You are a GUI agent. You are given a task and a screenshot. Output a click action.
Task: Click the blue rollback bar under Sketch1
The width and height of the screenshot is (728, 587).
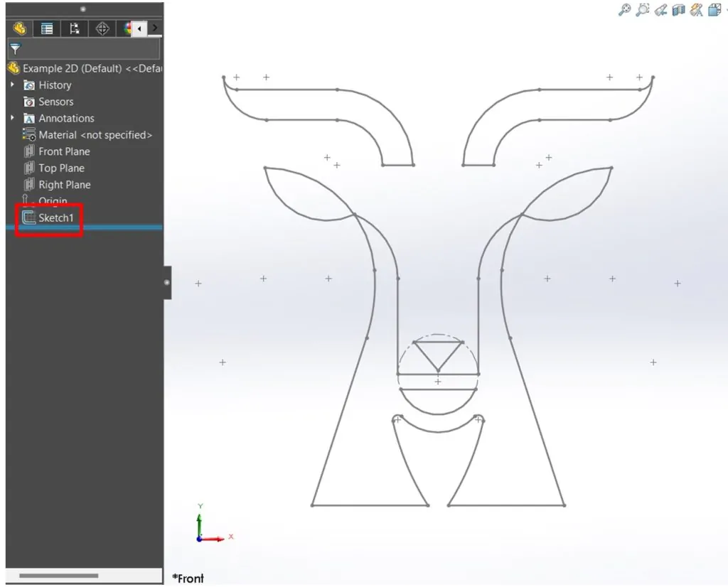(x=84, y=227)
